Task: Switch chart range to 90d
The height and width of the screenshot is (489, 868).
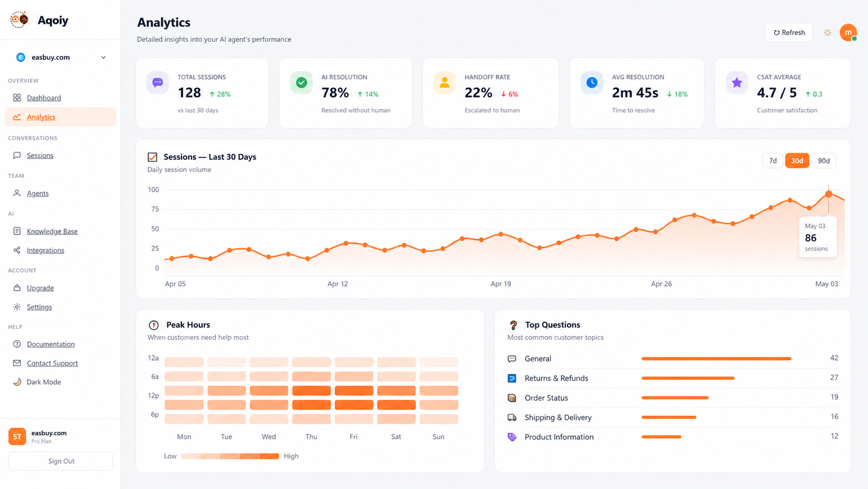Action: coord(824,161)
